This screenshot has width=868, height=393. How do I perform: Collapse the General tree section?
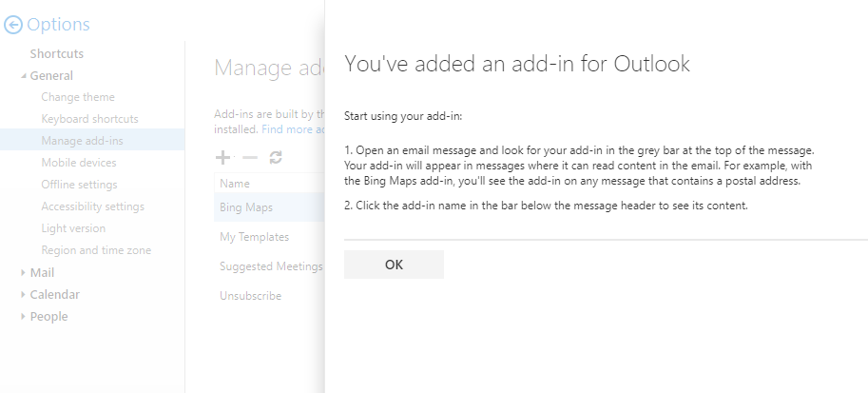tap(23, 75)
